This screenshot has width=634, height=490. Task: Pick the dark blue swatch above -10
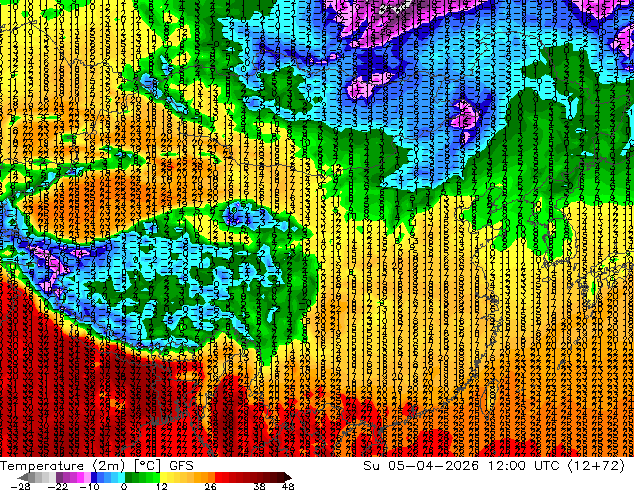coord(94,477)
